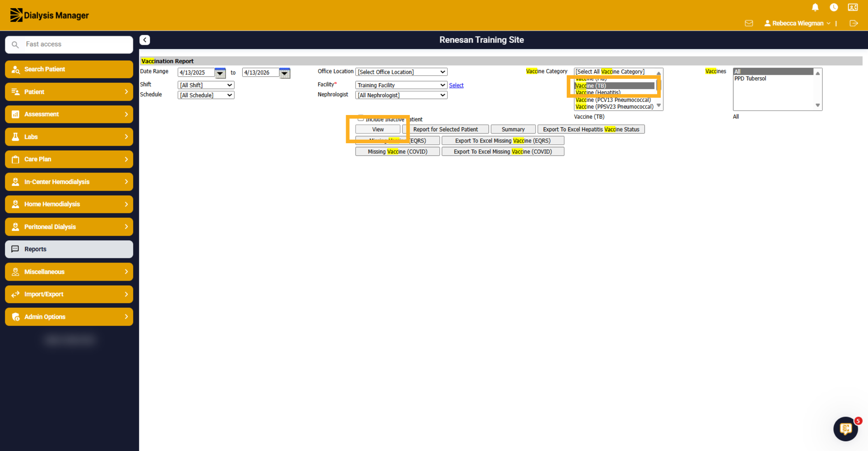Click the facility Select link
Image resolution: width=868 pixels, height=451 pixels.
click(x=456, y=85)
